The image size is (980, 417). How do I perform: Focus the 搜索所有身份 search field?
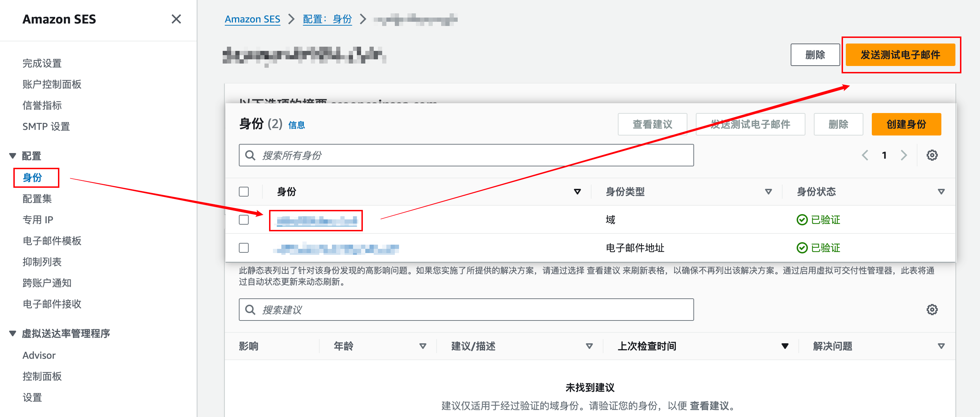click(x=466, y=155)
